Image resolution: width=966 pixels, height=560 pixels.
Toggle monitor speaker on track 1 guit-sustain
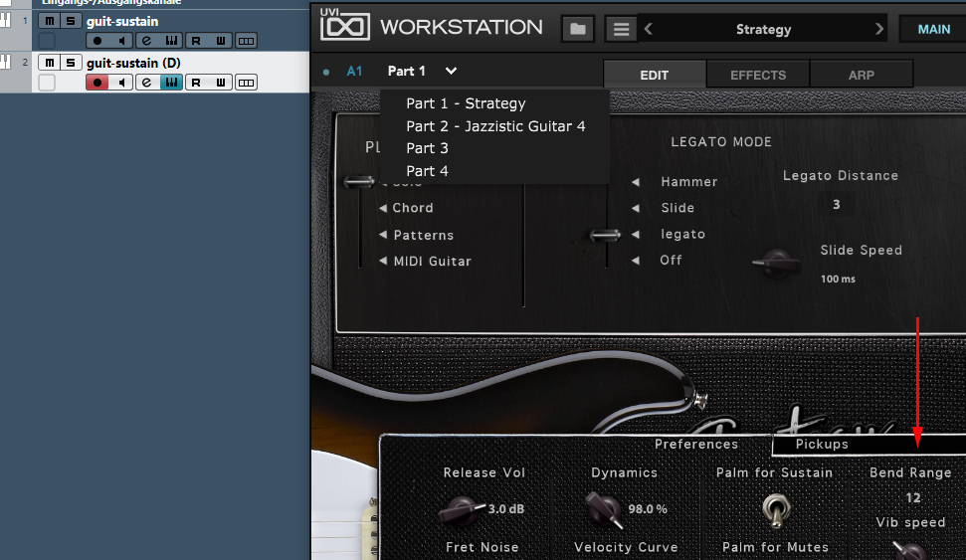[122, 41]
